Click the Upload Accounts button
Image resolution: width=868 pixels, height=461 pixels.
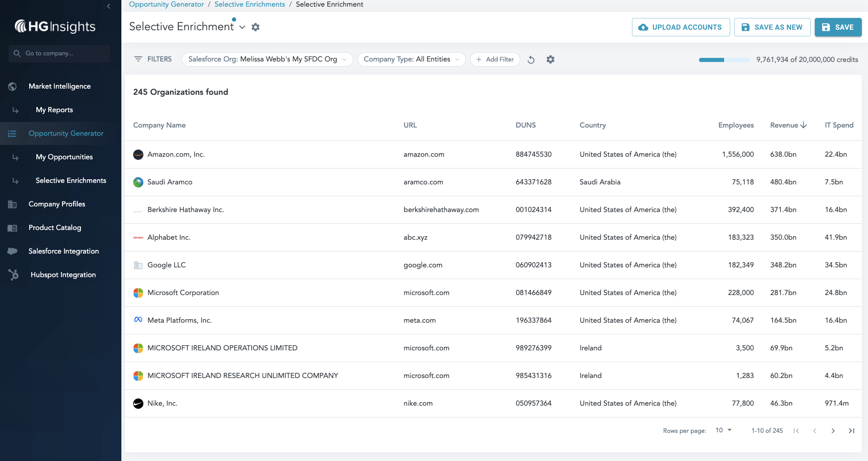point(681,27)
